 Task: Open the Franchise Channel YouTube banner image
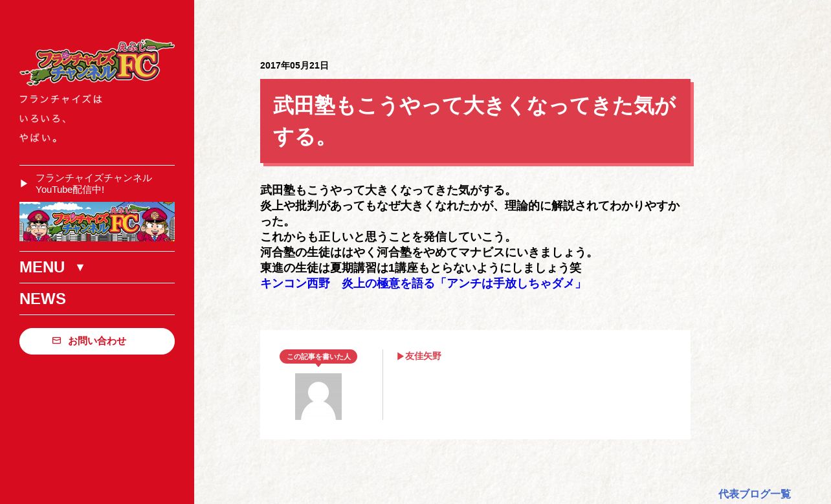[97, 222]
